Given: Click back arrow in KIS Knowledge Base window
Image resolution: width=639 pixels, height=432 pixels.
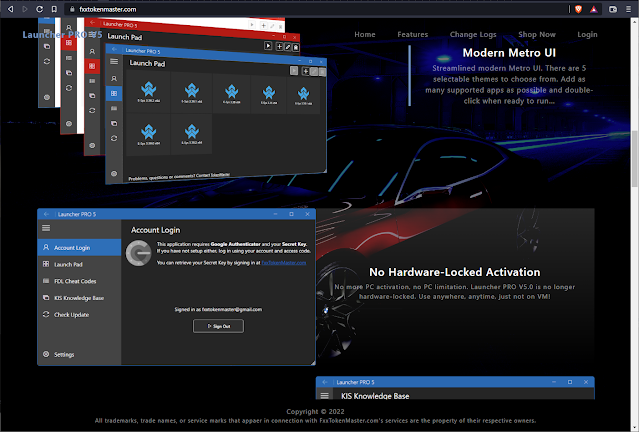Looking at the screenshot, I should [325, 382].
